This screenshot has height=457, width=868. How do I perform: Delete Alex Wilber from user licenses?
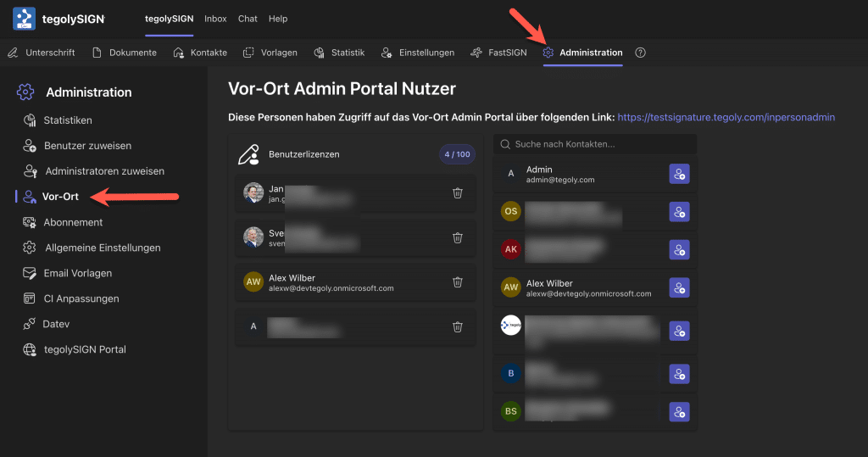pyautogui.click(x=458, y=282)
